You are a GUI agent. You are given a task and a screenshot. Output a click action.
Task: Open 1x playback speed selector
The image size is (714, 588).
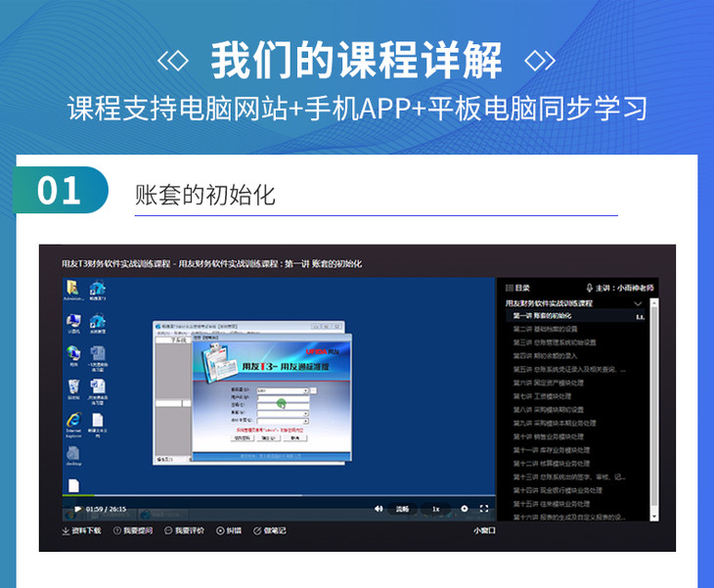(435, 509)
